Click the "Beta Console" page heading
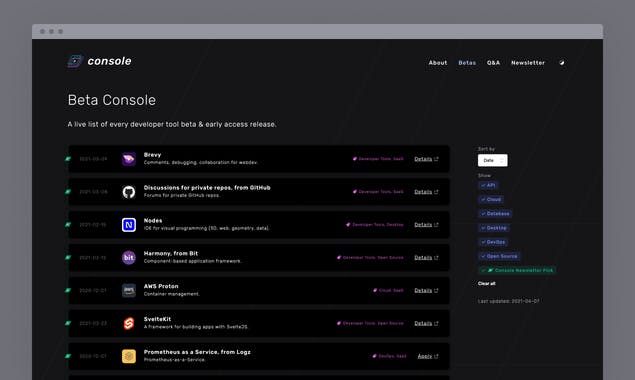635x380 pixels. 111,100
